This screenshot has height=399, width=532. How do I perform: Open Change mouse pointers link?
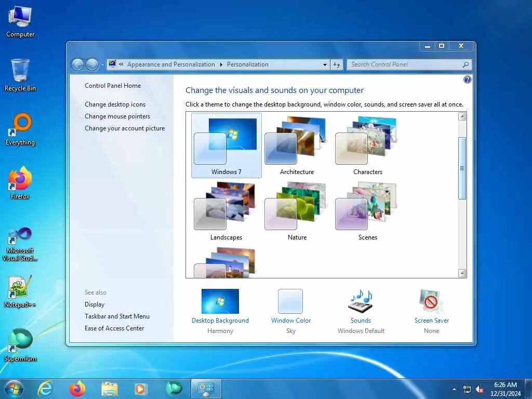click(117, 116)
